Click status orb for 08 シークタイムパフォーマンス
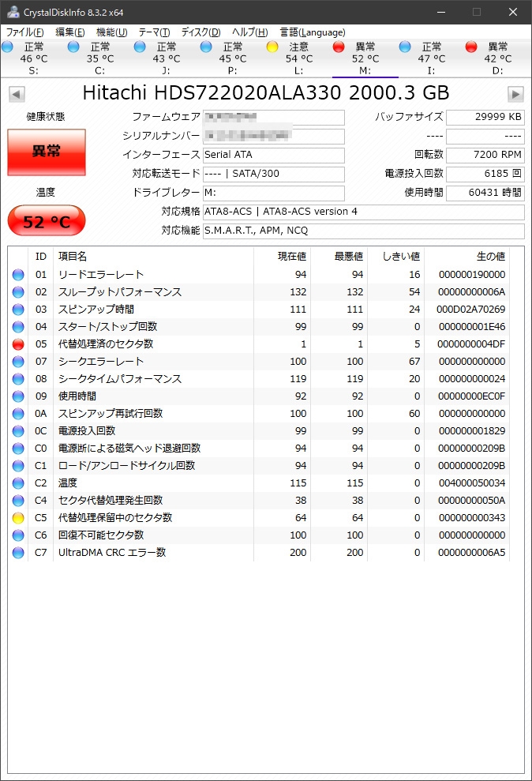532x781 pixels. point(18,379)
